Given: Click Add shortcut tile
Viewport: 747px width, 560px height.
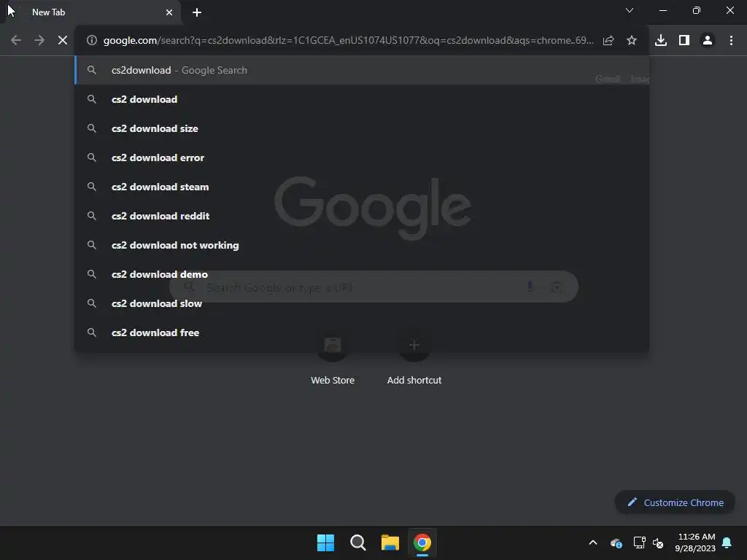Looking at the screenshot, I should tap(414, 358).
